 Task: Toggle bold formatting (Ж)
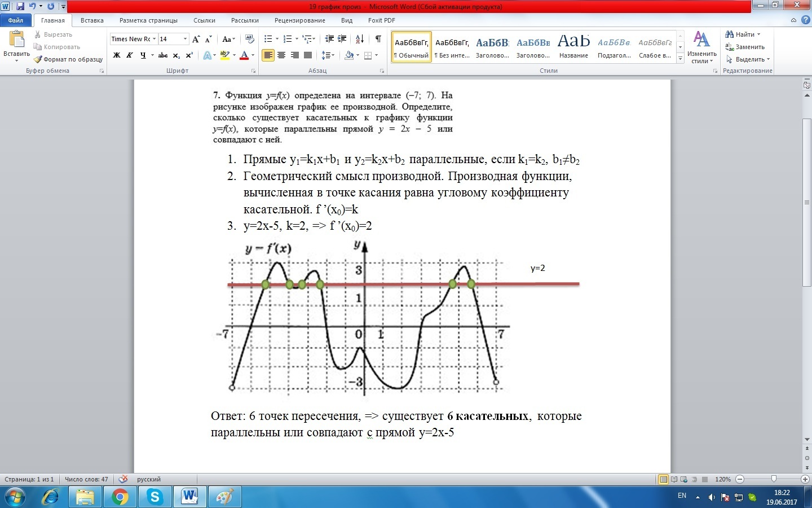pyautogui.click(x=117, y=55)
